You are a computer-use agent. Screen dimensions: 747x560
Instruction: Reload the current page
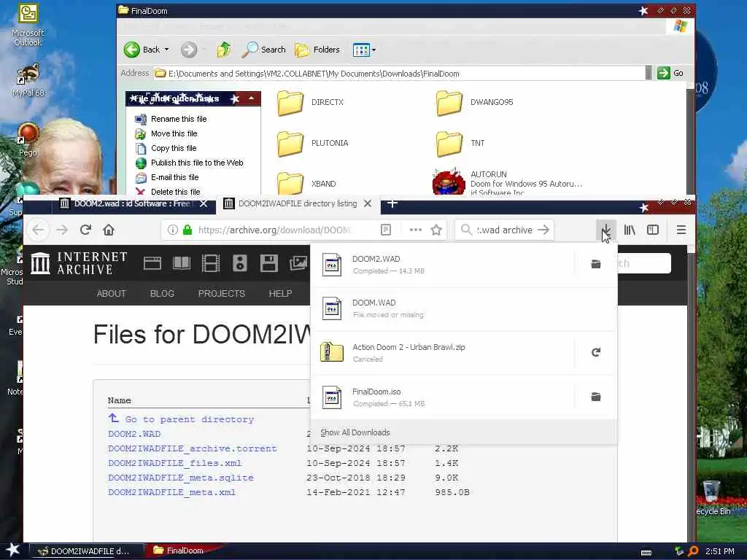[86, 230]
